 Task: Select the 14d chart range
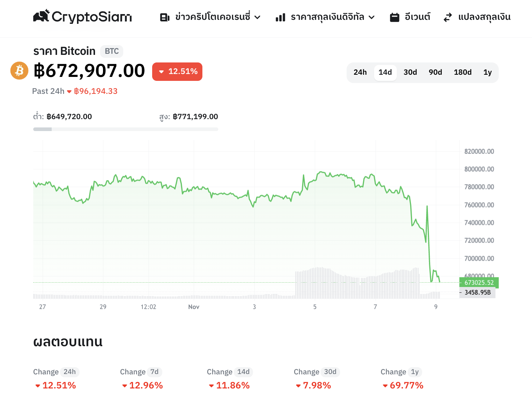385,73
